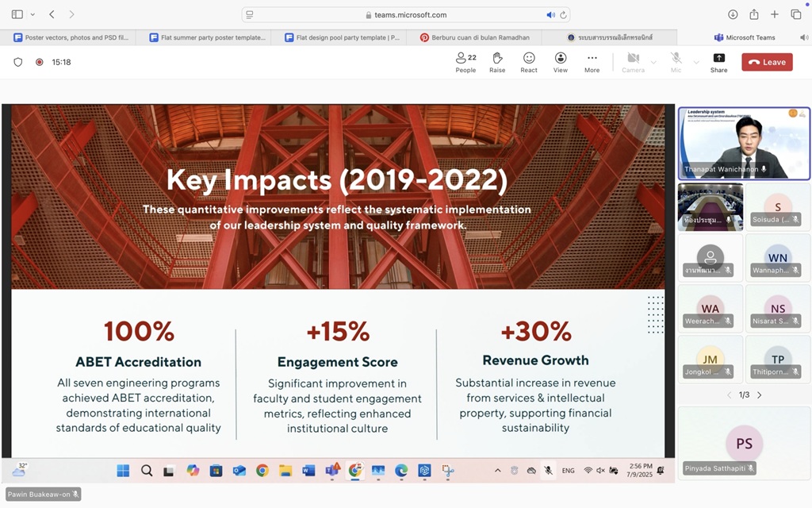Expand the Mic options chevron

tap(696, 62)
